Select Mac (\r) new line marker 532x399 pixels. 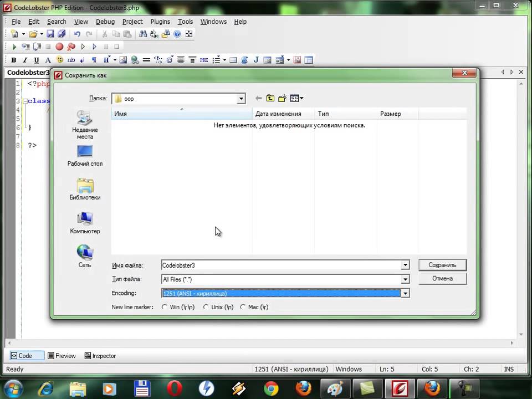243,306
